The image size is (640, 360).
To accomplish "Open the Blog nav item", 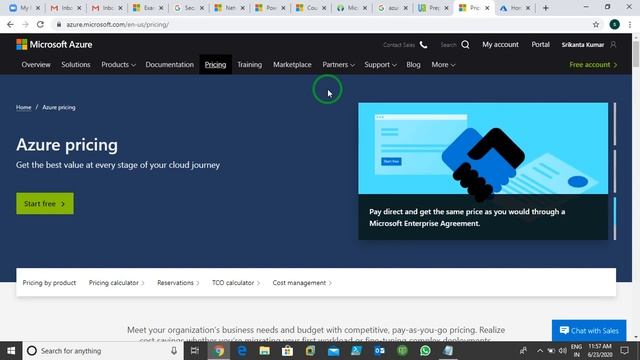I will tap(413, 64).
